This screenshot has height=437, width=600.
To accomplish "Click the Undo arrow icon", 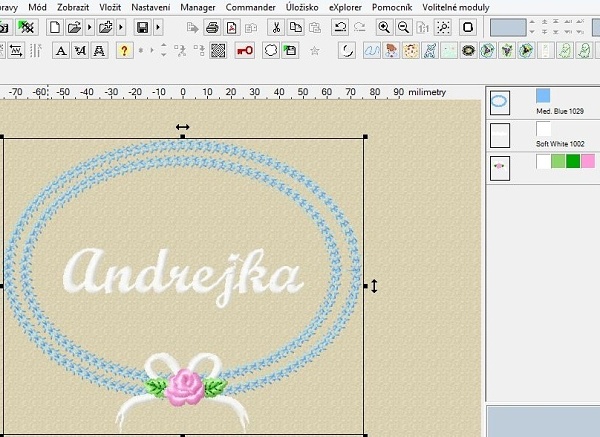I will 341,28.
